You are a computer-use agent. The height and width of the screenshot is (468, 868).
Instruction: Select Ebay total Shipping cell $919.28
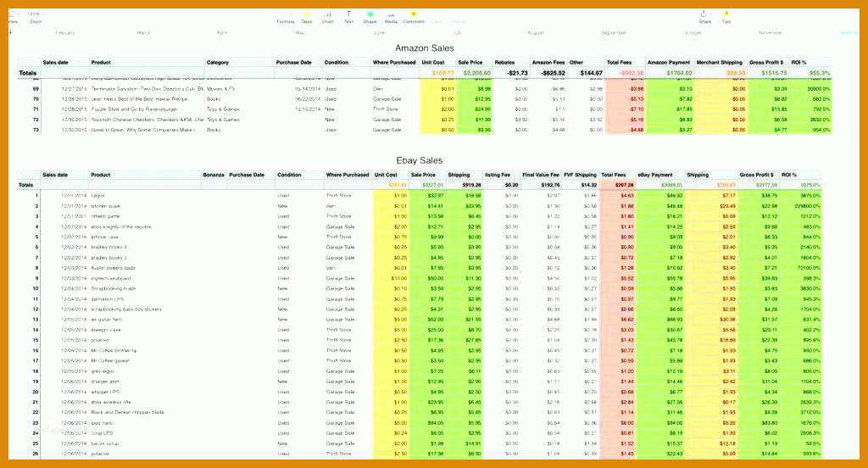tap(471, 185)
